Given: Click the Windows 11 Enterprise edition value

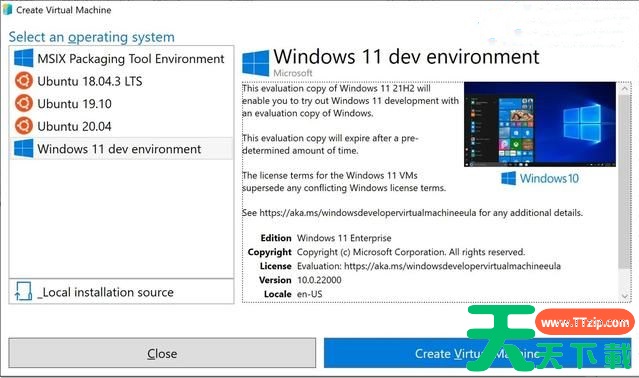Looking at the screenshot, I should [344, 238].
